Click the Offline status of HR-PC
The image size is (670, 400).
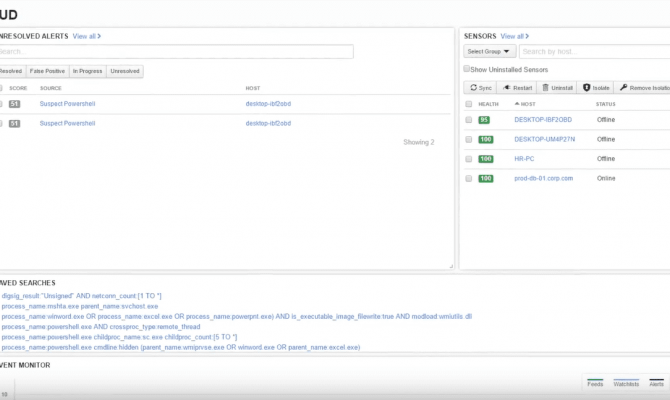(x=606, y=159)
